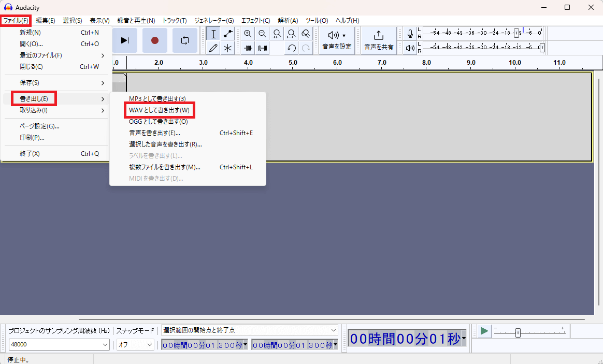Select MP3 として書き出す(3)

[x=188, y=99]
